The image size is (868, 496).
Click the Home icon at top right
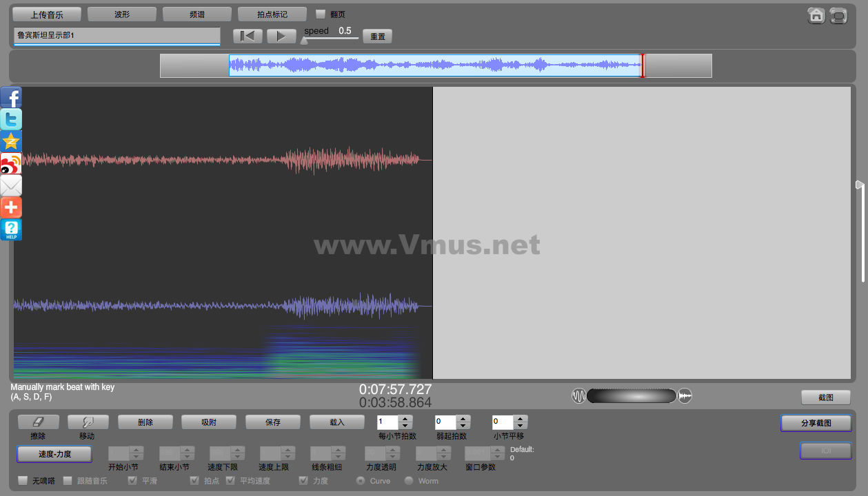pyautogui.click(x=816, y=16)
